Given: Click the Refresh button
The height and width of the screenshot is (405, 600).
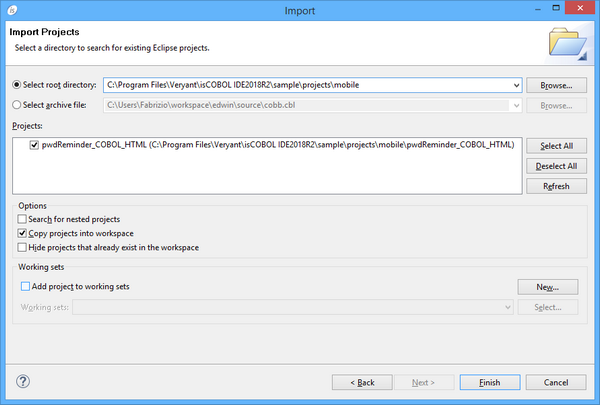Looking at the screenshot, I should (556, 186).
